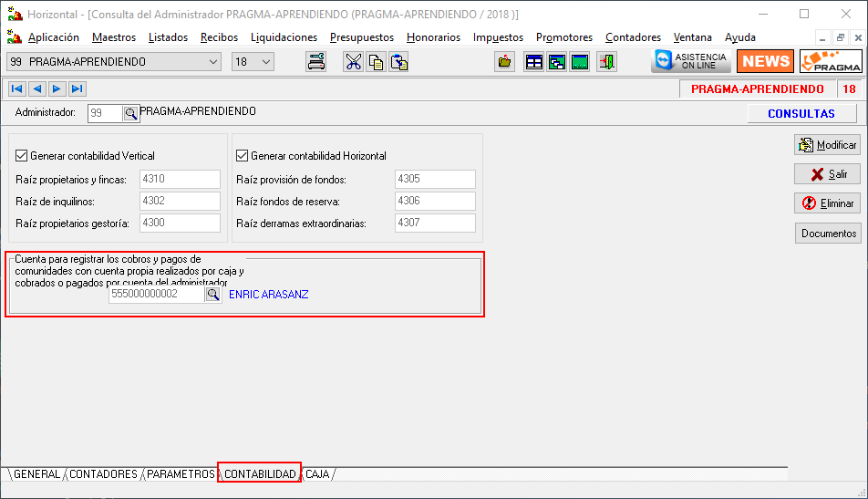Click the ENRIC ARASANZ account name
Screen dimensions: 868x499
[268, 295]
